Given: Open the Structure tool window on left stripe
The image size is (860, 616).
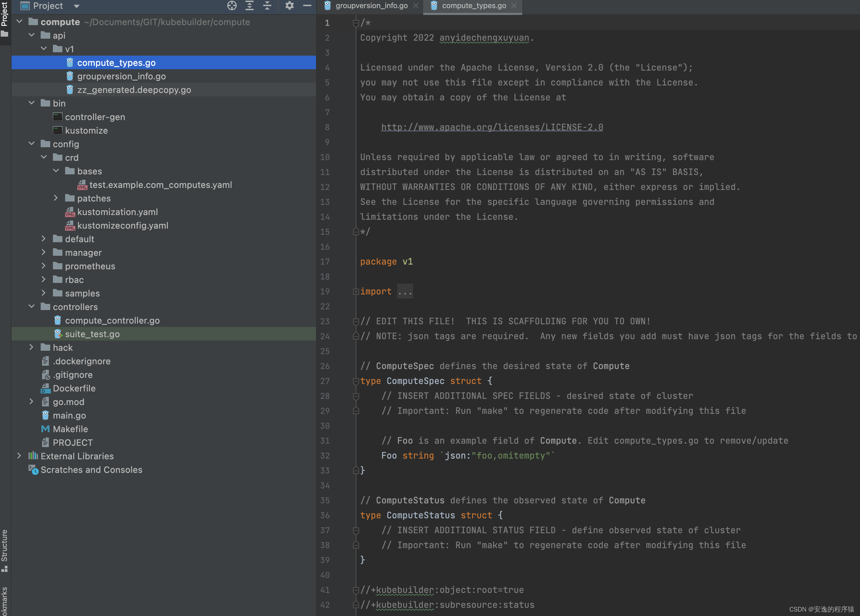Looking at the screenshot, I should coord(4,550).
